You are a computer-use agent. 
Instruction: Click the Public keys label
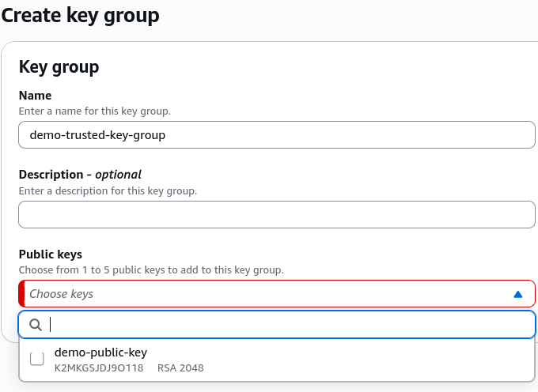tap(51, 254)
